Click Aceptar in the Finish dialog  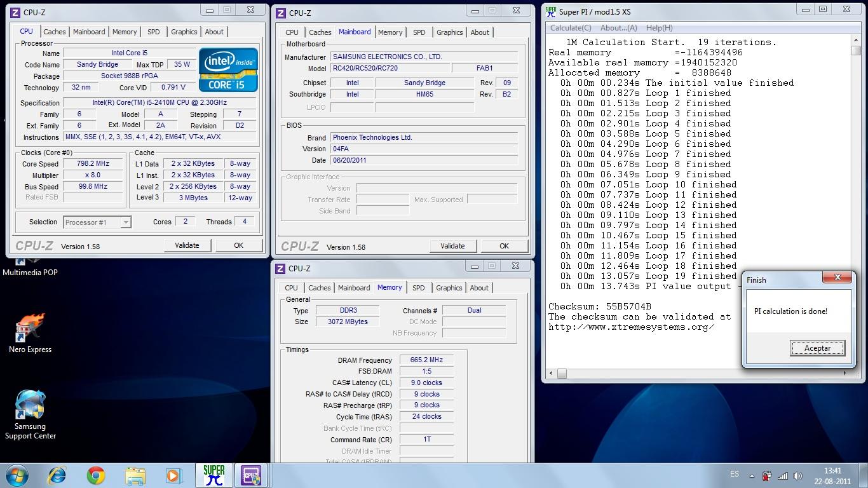point(817,348)
